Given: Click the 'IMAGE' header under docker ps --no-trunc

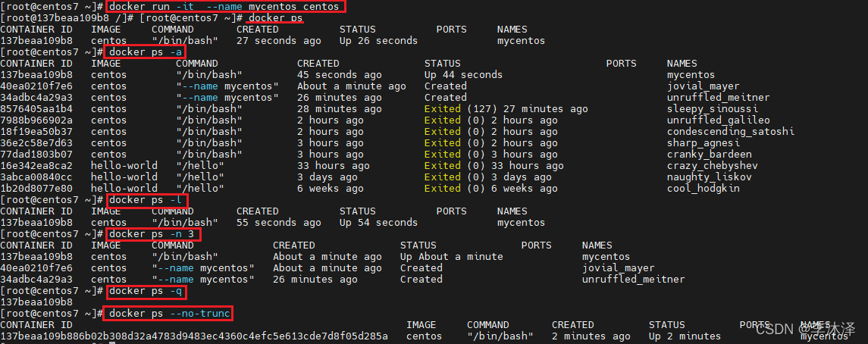Looking at the screenshot, I should point(421,324).
